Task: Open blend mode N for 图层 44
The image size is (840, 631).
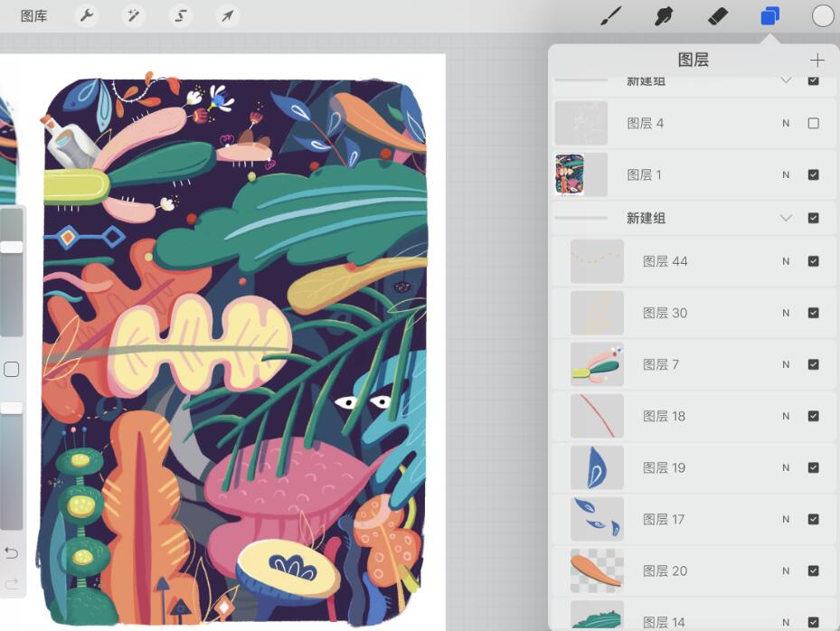Action: [x=786, y=261]
